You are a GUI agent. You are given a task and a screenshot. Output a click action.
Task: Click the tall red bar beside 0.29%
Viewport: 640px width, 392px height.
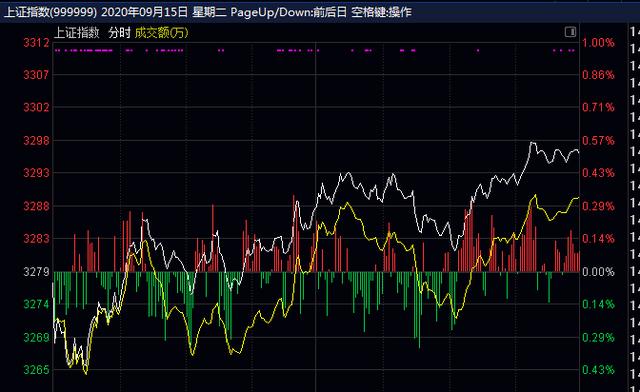tap(531, 237)
